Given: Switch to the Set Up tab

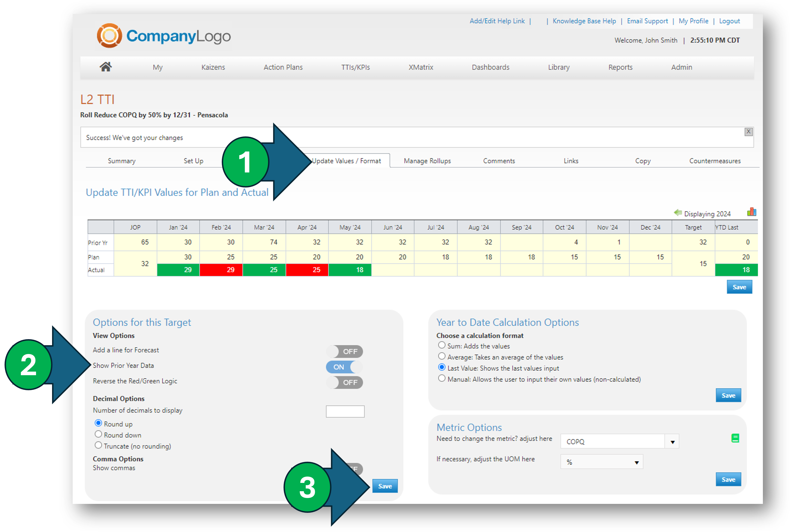Looking at the screenshot, I should click(x=193, y=161).
